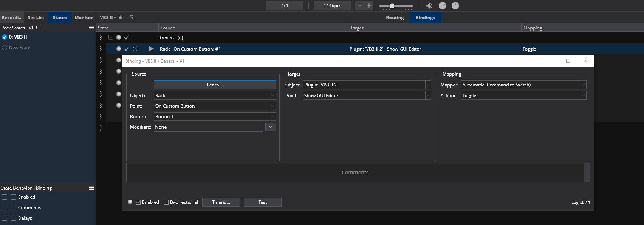
Task: Click the eject icon next to VB3 II
Action: tap(121, 17)
